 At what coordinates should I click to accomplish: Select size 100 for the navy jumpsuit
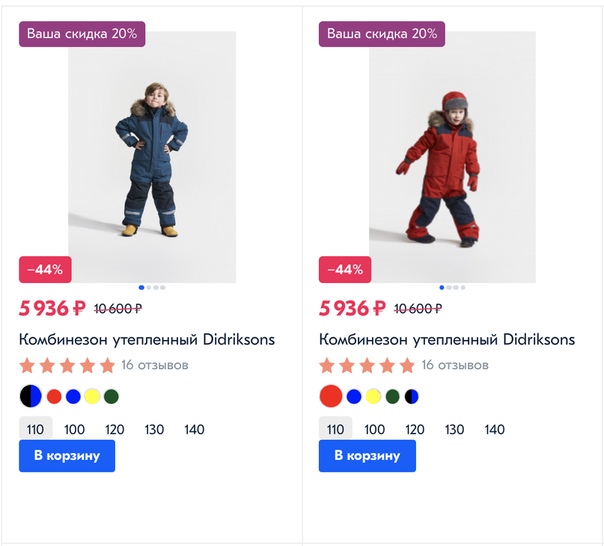pyautogui.click(x=75, y=429)
